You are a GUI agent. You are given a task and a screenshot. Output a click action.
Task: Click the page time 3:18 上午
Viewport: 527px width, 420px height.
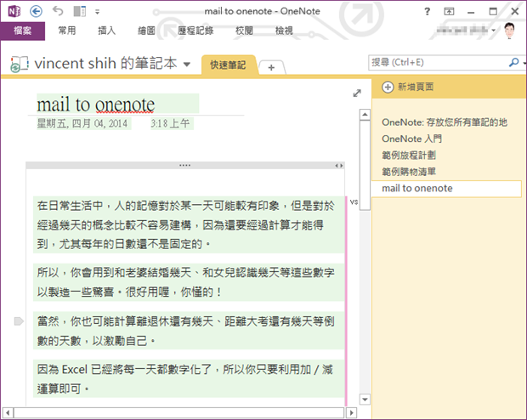click(170, 123)
